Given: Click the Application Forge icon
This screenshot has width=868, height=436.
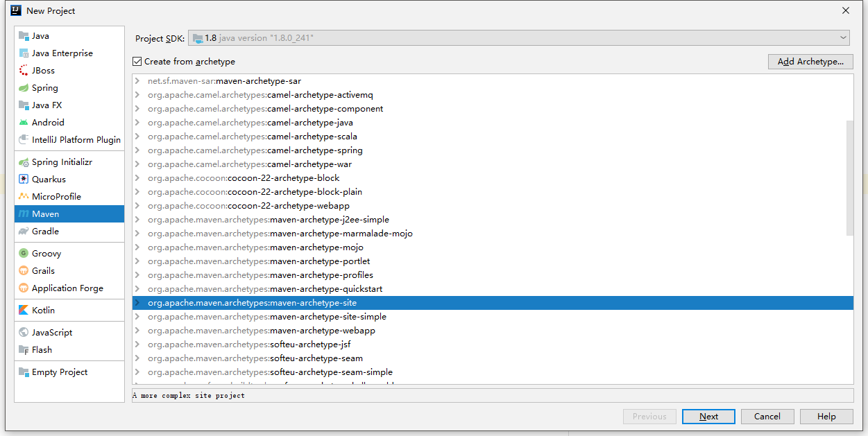Looking at the screenshot, I should click(24, 288).
